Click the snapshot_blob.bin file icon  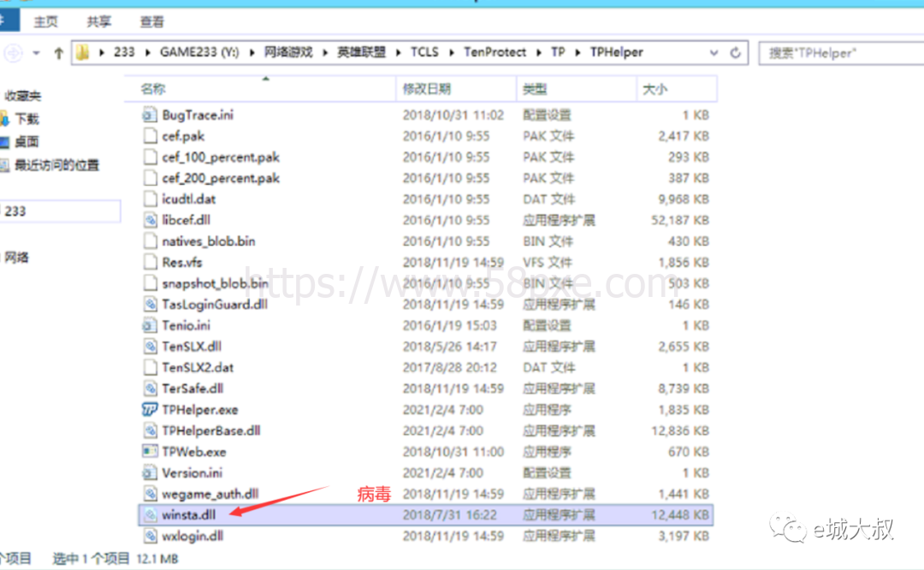point(150,283)
